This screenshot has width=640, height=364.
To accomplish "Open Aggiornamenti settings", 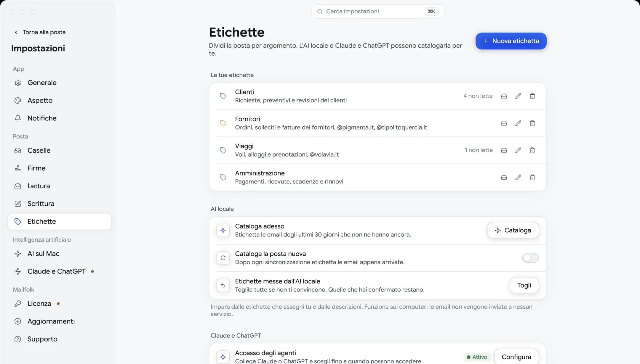I will pyautogui.click(x=60, y=321).
